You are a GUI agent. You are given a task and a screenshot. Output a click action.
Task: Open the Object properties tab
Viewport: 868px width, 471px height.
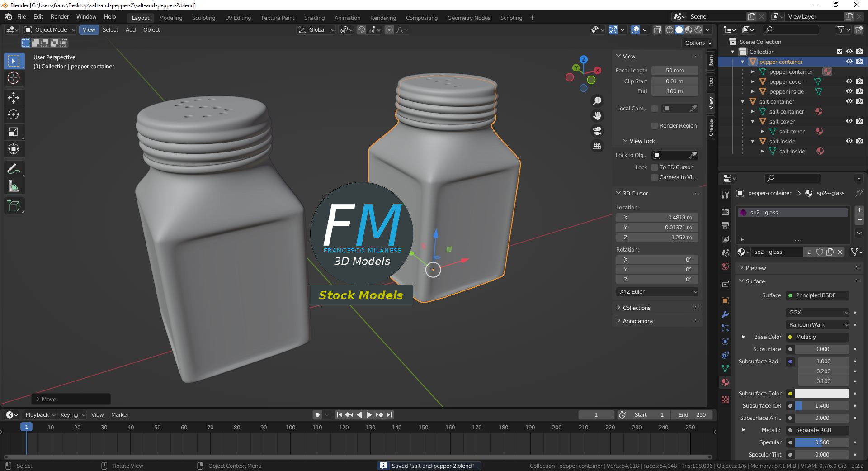[x=725, y=301]
